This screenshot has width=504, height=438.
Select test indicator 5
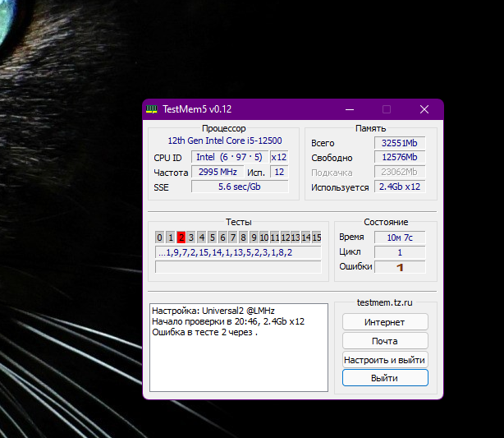pyautogui.click(x=212, y=237)
